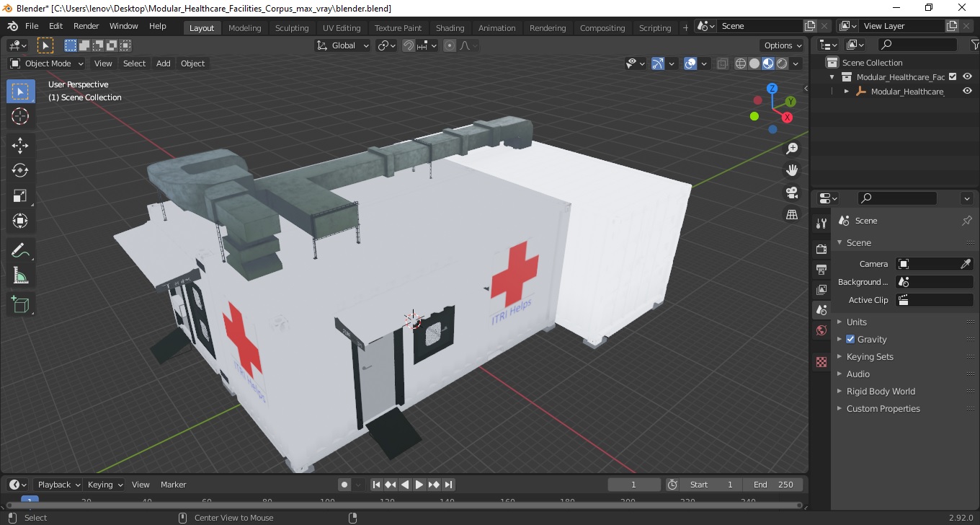Toggle show overlays button
980x525 pixels.
[690, 63]
